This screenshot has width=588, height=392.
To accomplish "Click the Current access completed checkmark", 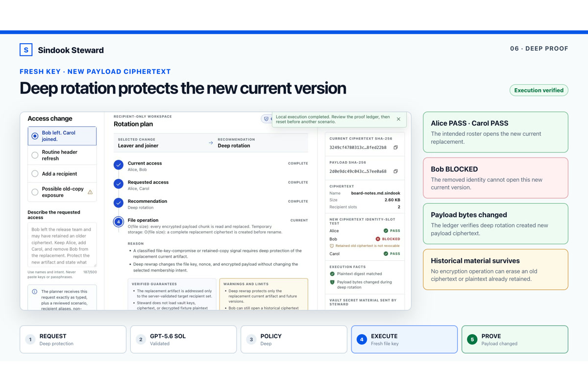I will point(119,165).
